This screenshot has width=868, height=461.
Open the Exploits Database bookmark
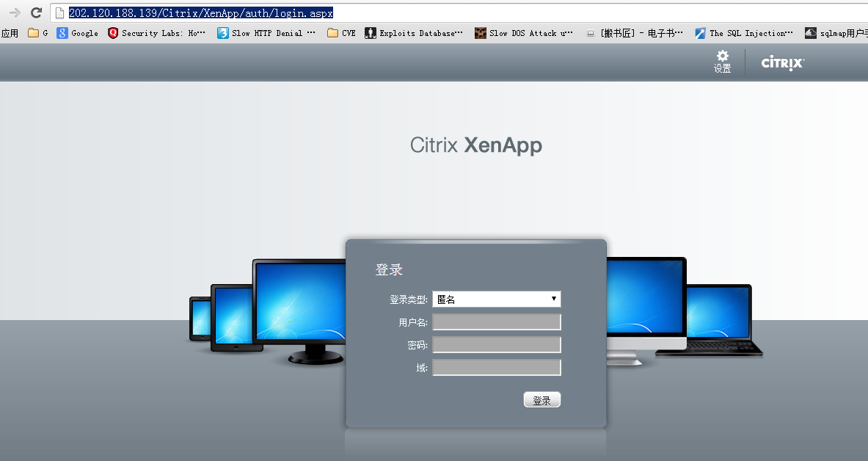(414, 33)
